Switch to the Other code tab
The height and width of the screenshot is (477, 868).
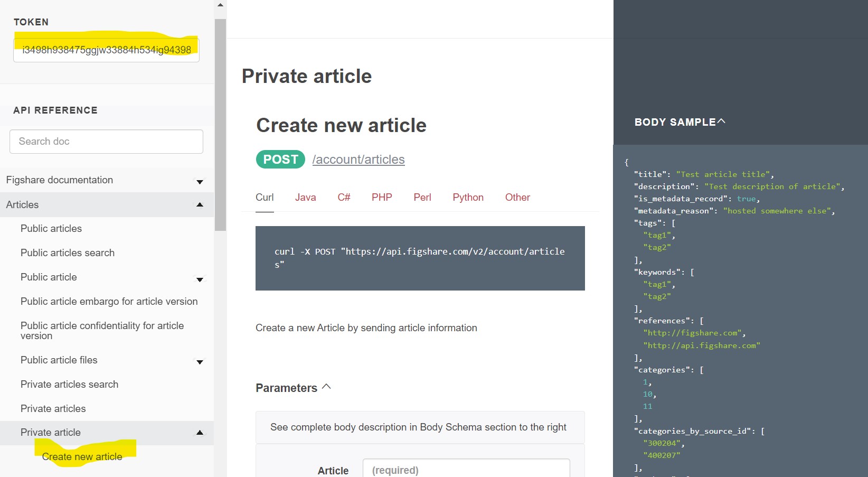coord(517,198)
